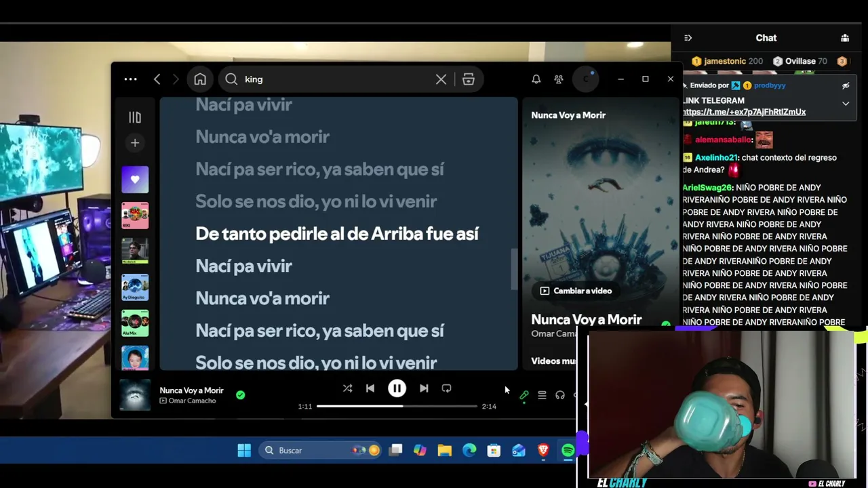Go back in Spotify navigation
The height and width of the screenshot is (488, 868).
(157, 79)
